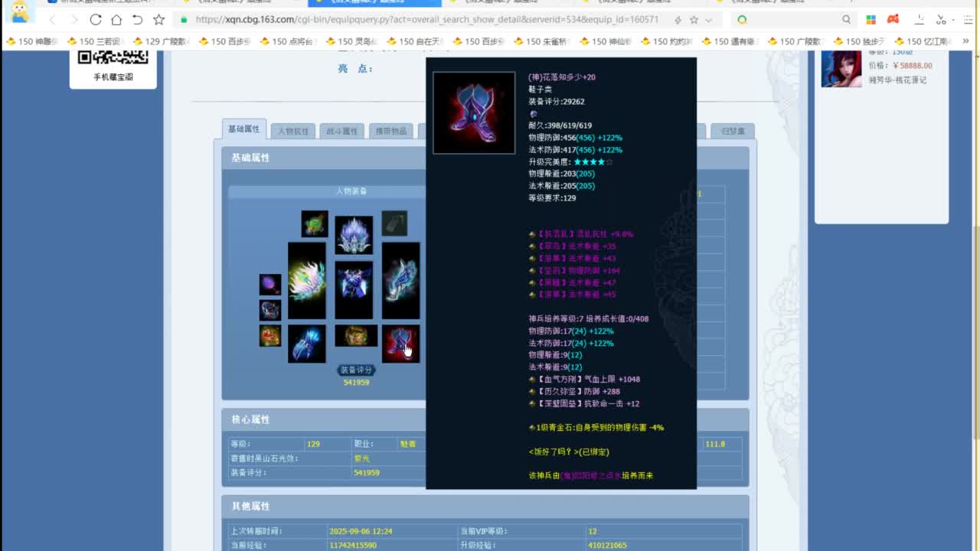This screenshot has height=551, width=980.
Task: Click the large boots image in tooltip
Action: click(x=474, y=113)
